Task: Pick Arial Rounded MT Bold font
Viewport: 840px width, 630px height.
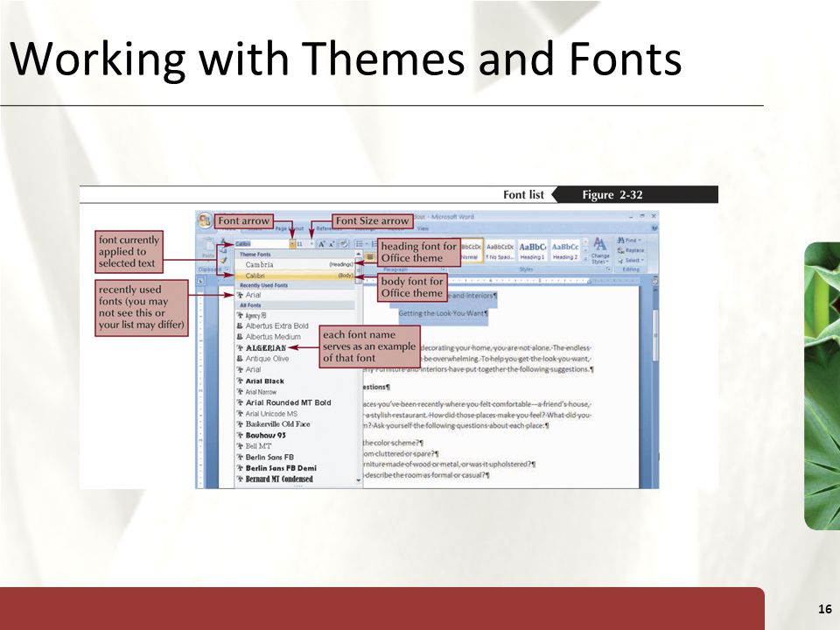Action: coord(295,402)
